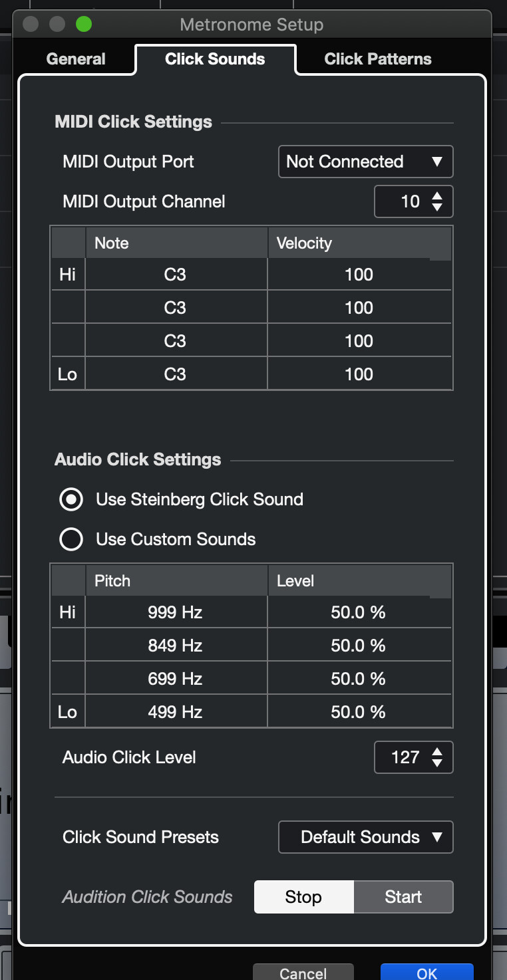Click the MIDI Output Channel stepper arrows
The width and height of the screenshot is (507, 980).
[437, 201]
